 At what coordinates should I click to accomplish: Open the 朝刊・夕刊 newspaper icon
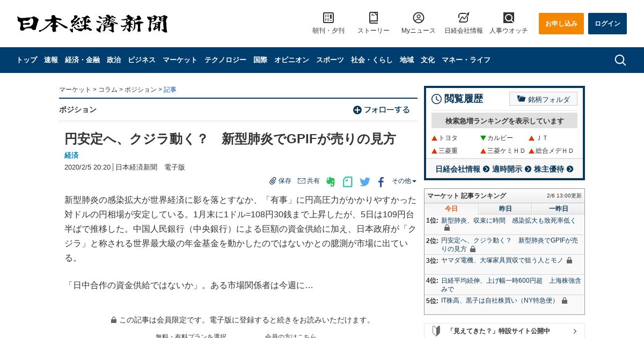coord(328,18)
